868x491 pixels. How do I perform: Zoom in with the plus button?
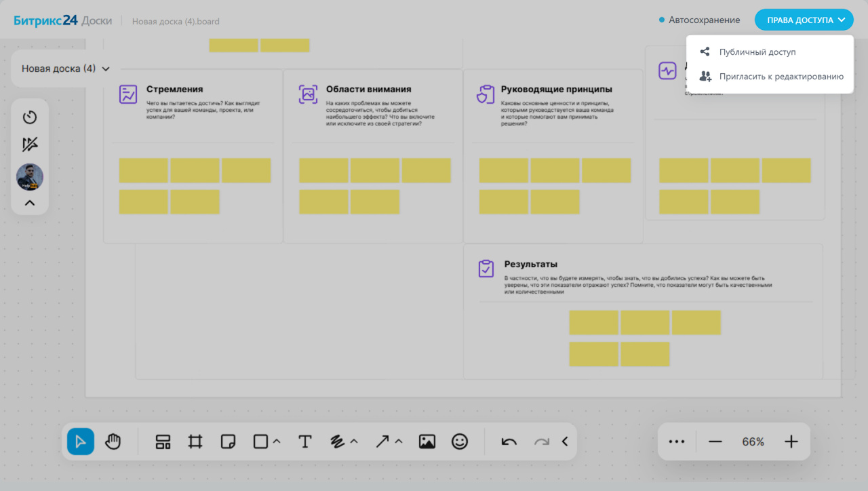click(791, 441)
